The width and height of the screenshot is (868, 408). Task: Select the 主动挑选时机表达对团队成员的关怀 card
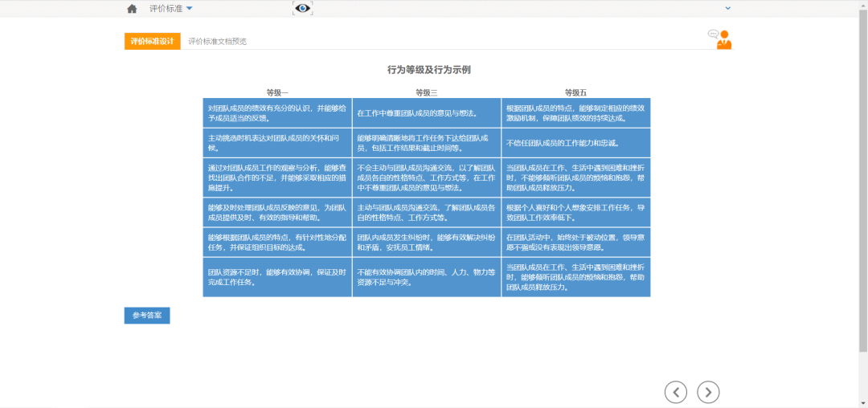pyautogui.click(x=277, y=143)
